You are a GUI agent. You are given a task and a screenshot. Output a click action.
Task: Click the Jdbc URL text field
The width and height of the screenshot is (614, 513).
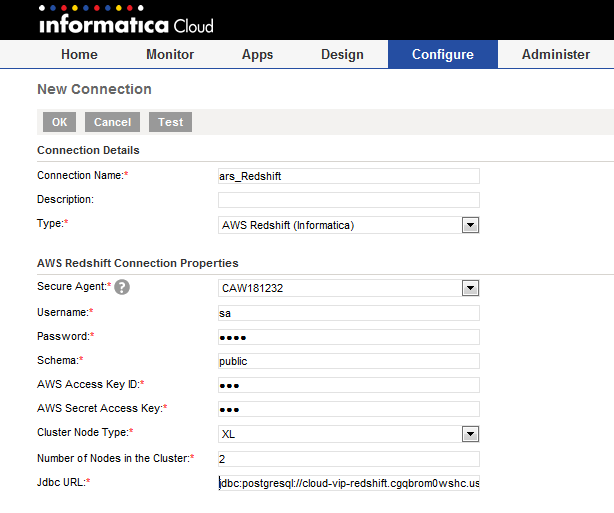click(x=348, y=484)
